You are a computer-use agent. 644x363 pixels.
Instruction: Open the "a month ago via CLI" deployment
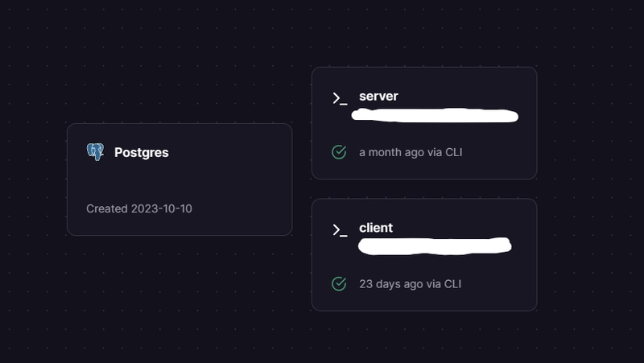pyautogui.click(x=411, y=152)
